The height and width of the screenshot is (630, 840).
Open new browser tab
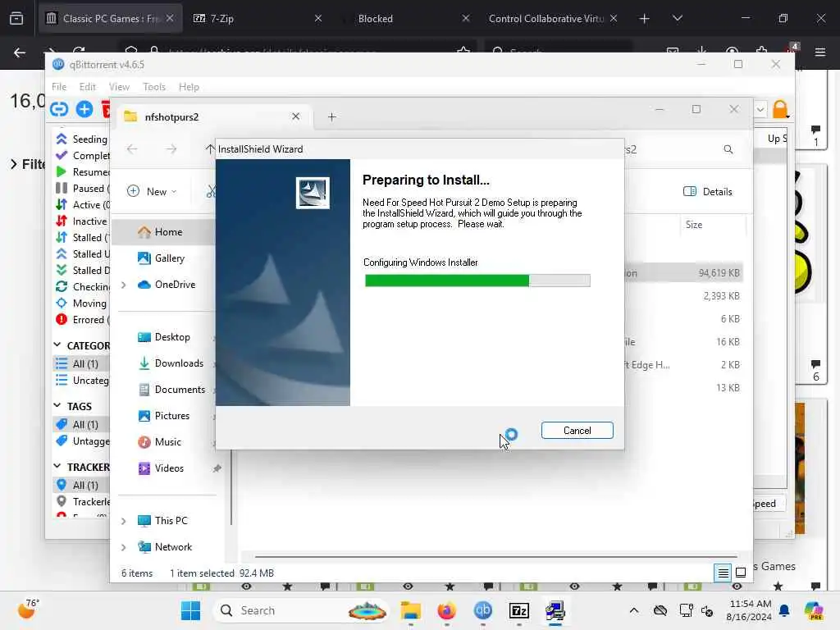tap(645, 19)
